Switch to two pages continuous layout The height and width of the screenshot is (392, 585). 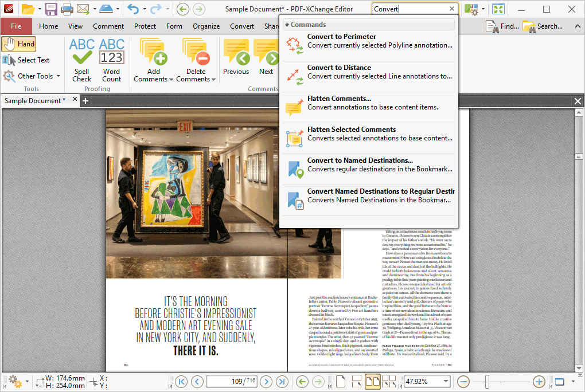389,382
